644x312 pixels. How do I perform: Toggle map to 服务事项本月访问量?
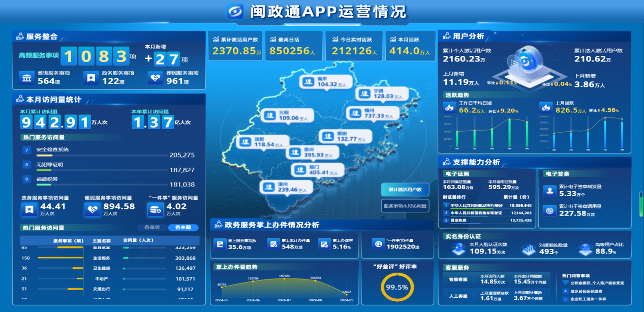(x=405, y=206)
